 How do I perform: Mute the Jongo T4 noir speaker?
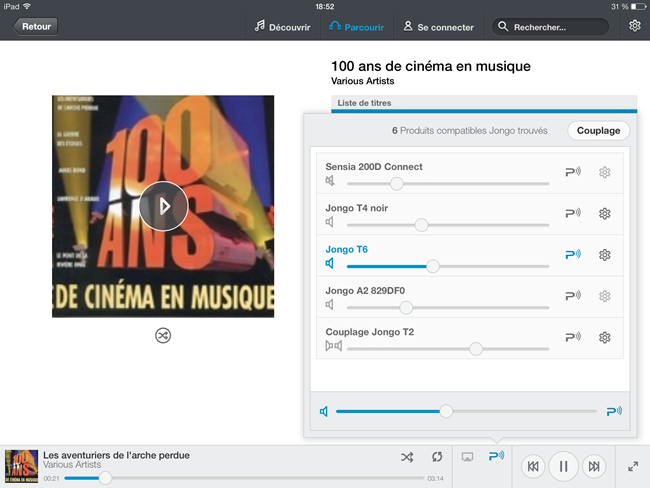pos(330,222)
